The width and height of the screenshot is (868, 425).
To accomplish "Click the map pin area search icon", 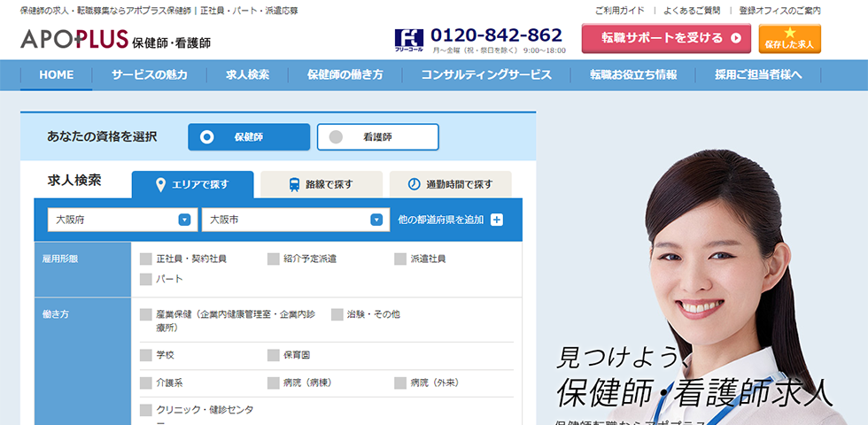I will point(160,184).
